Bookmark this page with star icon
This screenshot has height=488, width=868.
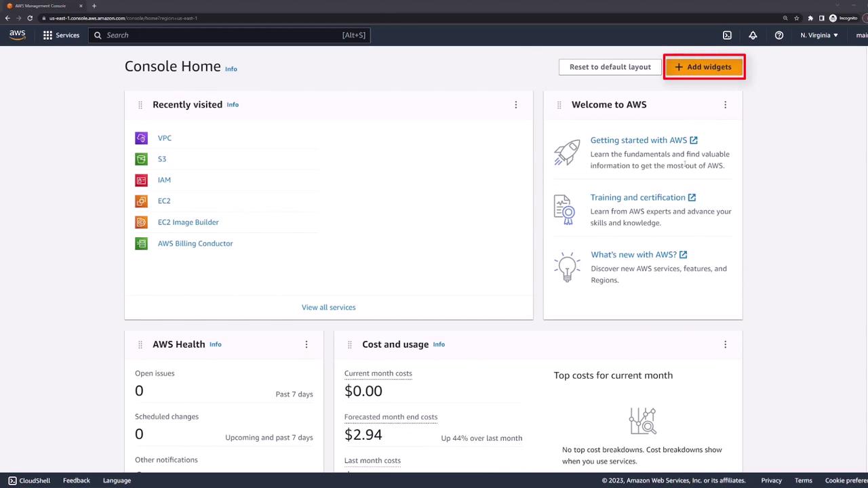point(797,18)
